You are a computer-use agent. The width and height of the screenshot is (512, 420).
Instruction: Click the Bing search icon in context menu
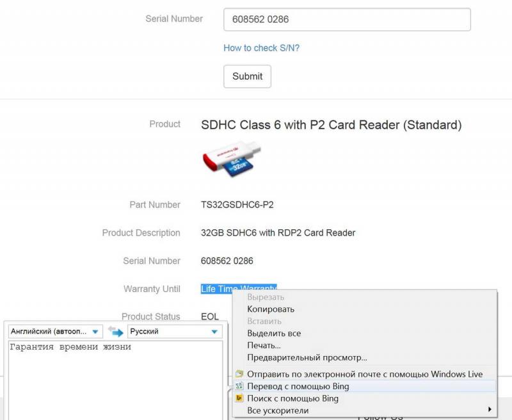point(239,398)
